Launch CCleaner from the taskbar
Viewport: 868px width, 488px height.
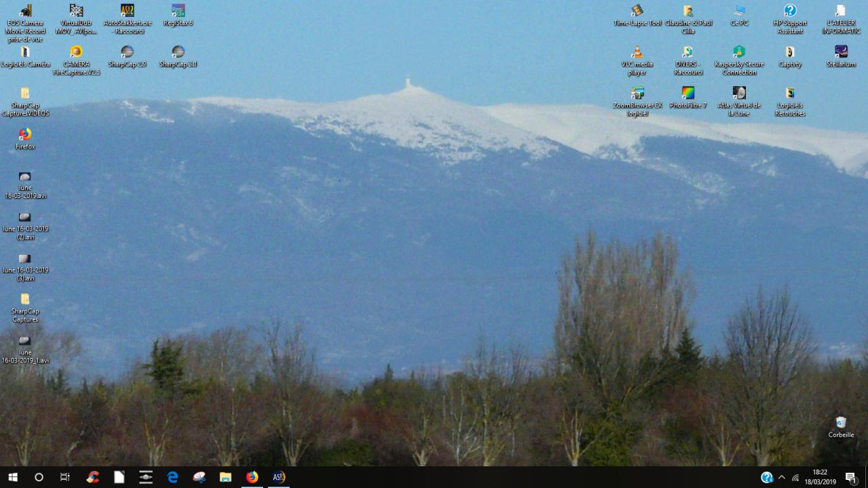tap(93, 477)
